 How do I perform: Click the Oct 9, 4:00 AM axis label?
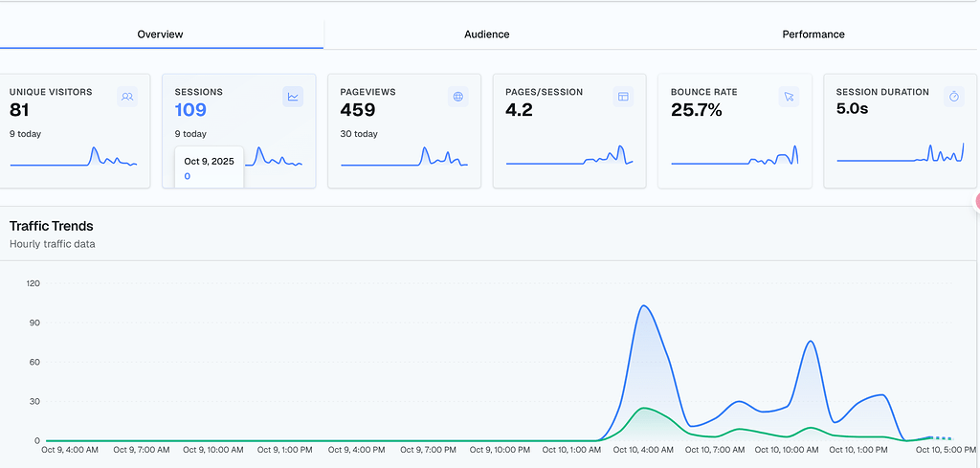pyautogui.click(x=69, y=449)
